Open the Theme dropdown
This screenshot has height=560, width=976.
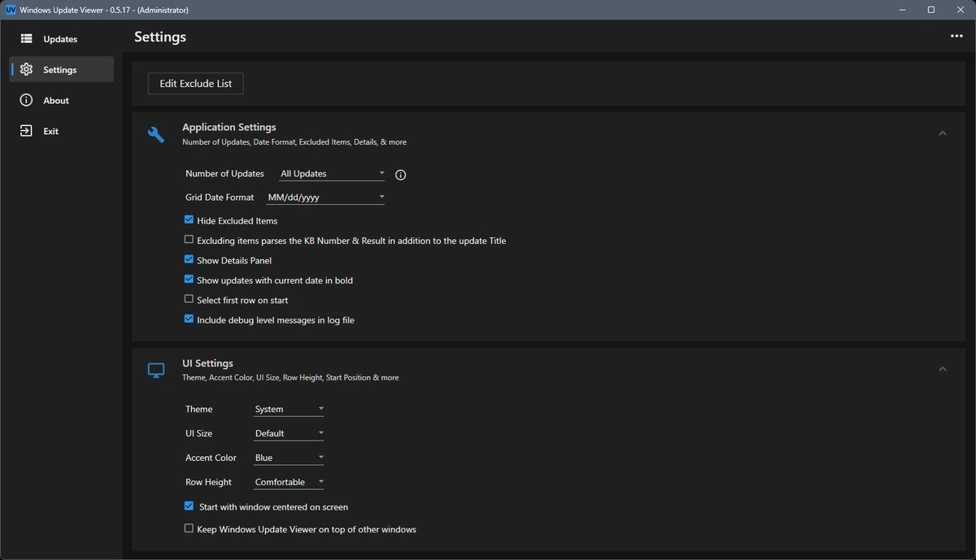289,409
